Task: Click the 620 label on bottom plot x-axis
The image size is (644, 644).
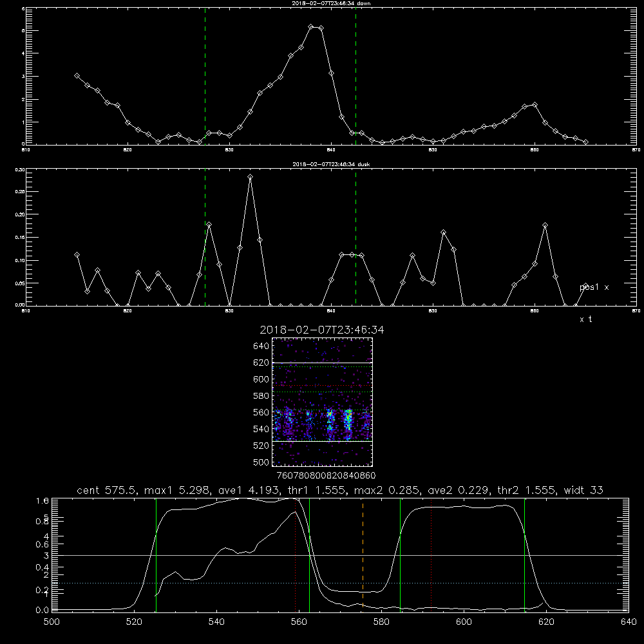Action: tap(547, 622)
